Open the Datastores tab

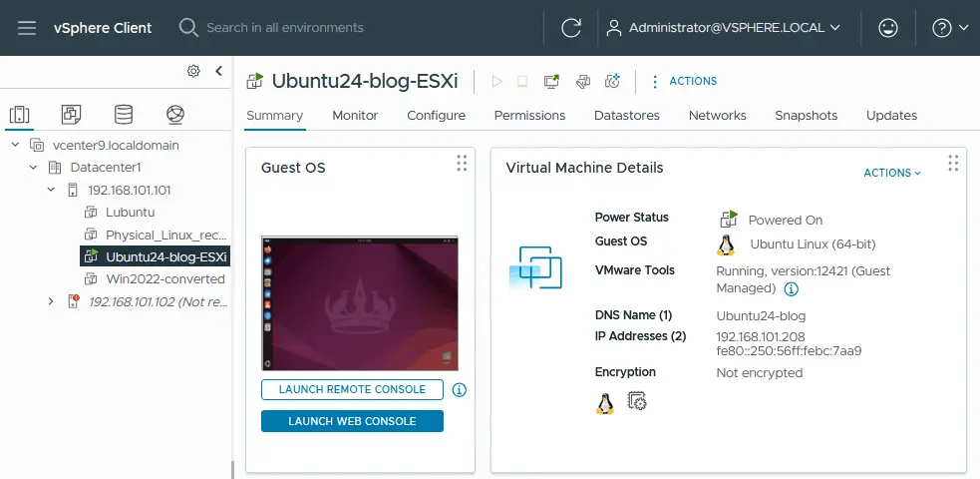tap(627, 116)
